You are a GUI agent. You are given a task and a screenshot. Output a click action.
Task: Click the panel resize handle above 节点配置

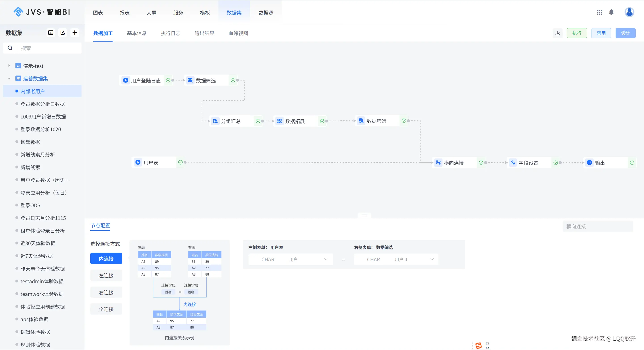point(364,215)
